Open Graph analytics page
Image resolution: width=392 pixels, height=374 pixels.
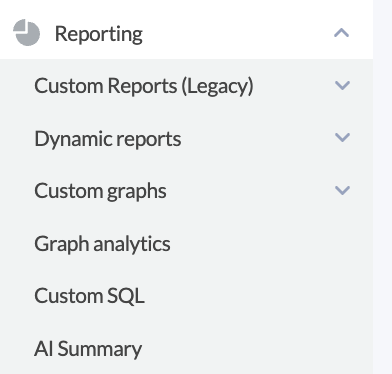coord(102,244)
